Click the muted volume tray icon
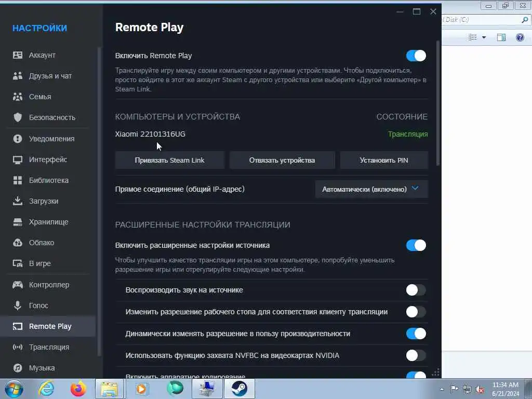 click(x=480, y=390)
